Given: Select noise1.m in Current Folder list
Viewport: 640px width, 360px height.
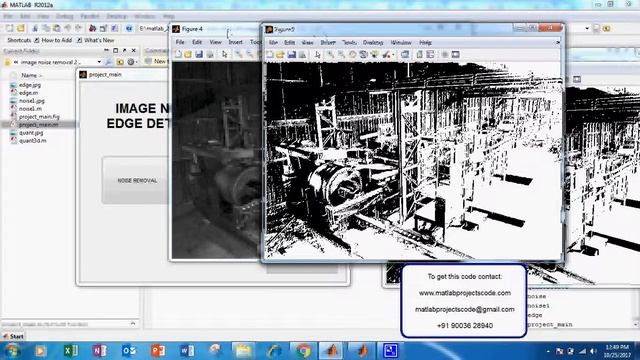Looking at the screenshot, I should (30, 109).
